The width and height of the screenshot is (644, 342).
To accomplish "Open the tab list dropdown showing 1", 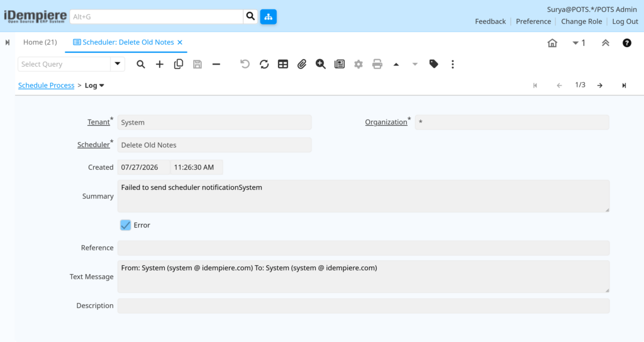I will click(x=579, y=43).
